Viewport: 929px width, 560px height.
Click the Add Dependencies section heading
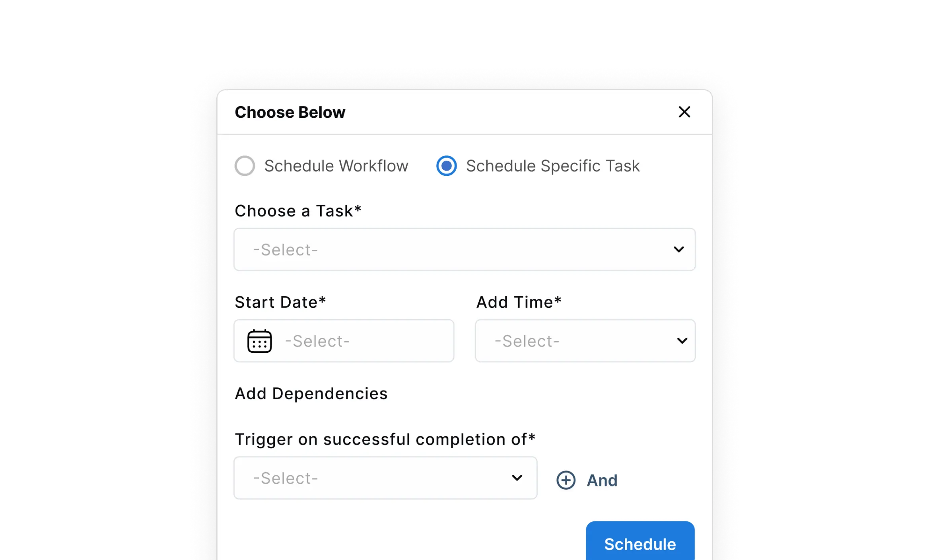point(311,394)
